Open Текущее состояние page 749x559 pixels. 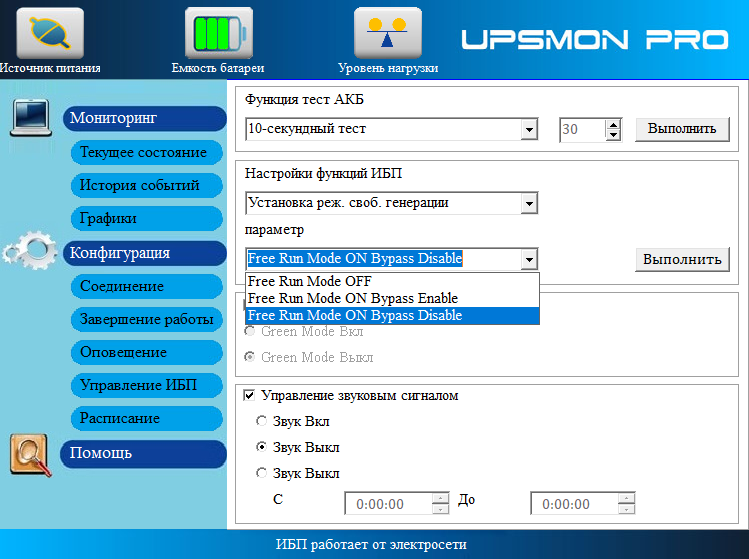[147, 152]
